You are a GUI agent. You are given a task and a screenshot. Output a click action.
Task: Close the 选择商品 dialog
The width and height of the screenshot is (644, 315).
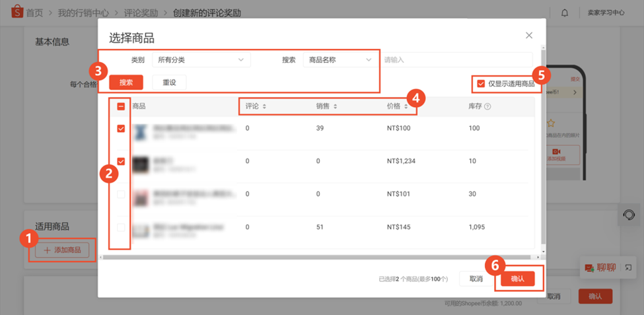pyautogui.click(x=528, y=35)
